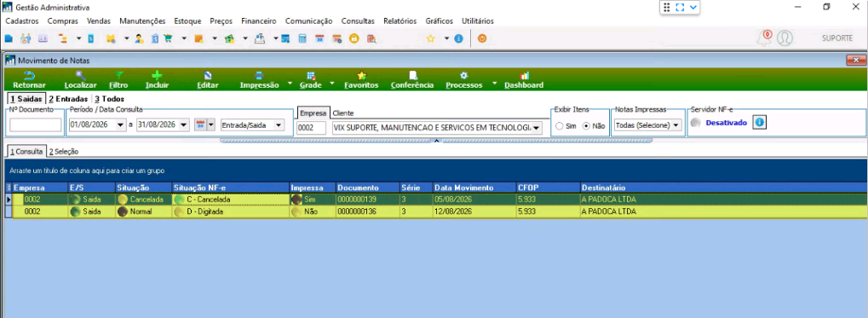Click the SUPORTE user label
The width and height of the screenshot is (868, 318).
click(x=837, y=38)
